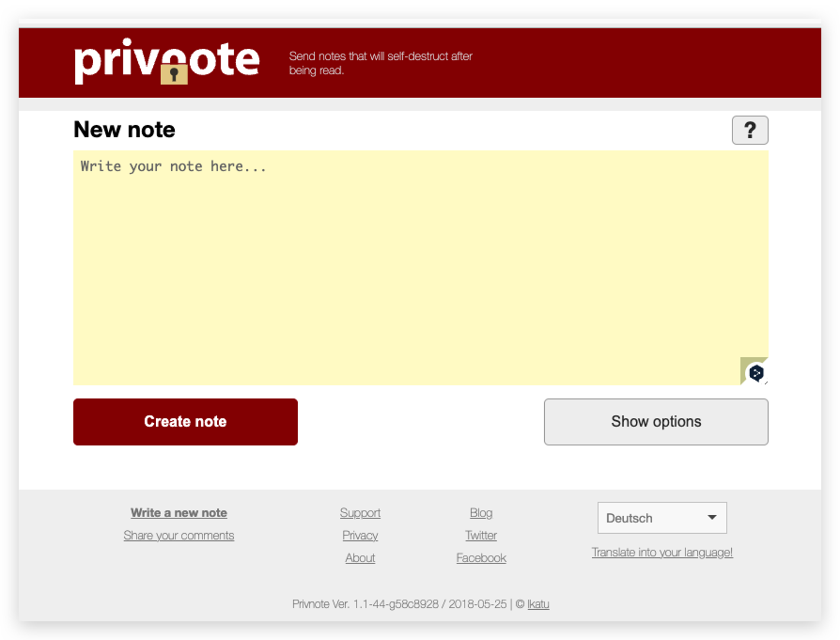Click the 'New note' heading text
Viewport: 840px width, 640px height.
[124, 129]
